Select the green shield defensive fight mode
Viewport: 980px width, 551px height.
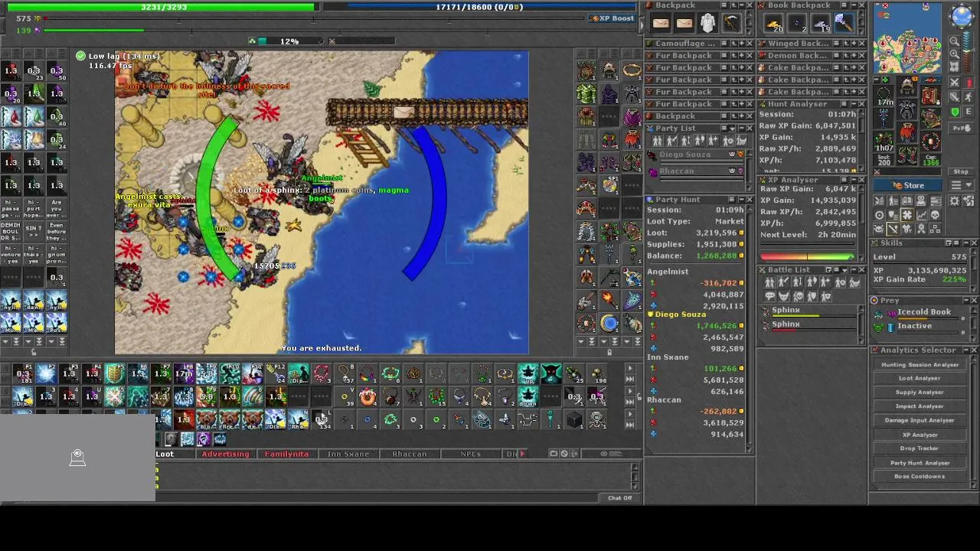coord(955,112)
